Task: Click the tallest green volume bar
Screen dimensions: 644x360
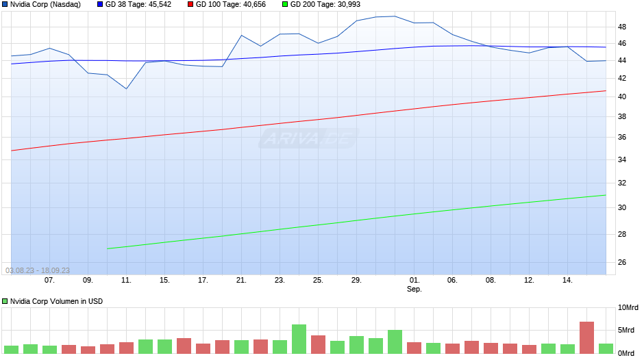Action: 299,339
